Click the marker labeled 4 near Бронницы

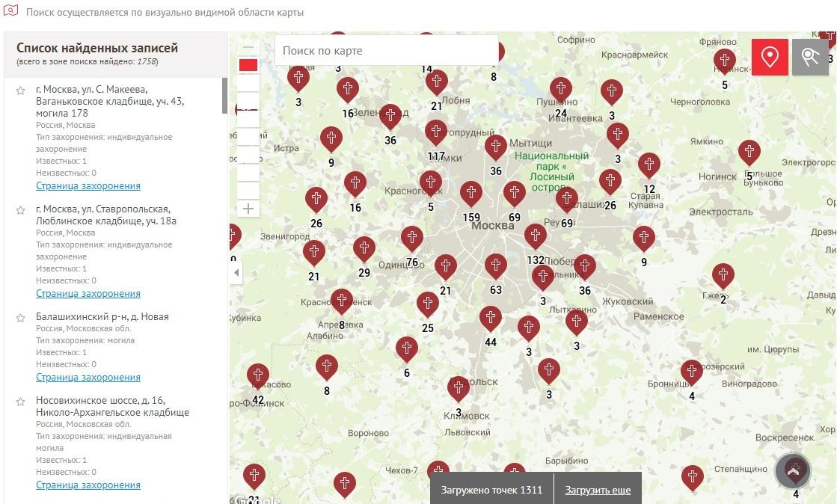click(x=692, y=372)
